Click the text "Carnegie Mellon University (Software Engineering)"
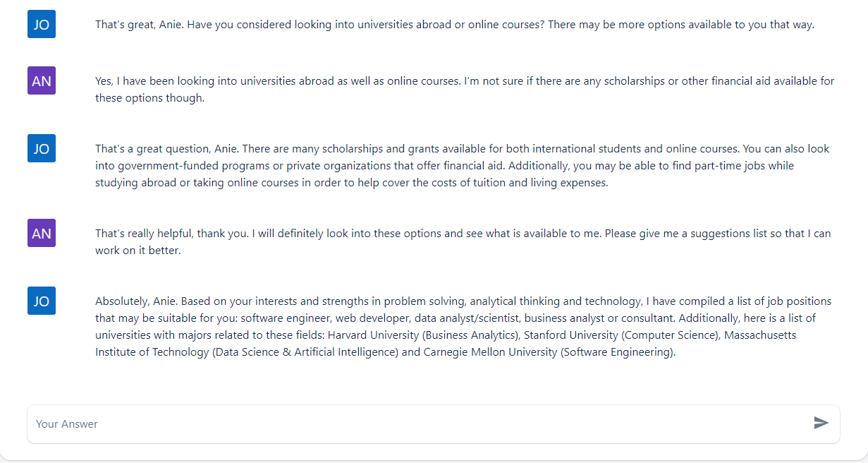Screen dimensions: 868x463 pyautogui.click(x=549, y=352)
